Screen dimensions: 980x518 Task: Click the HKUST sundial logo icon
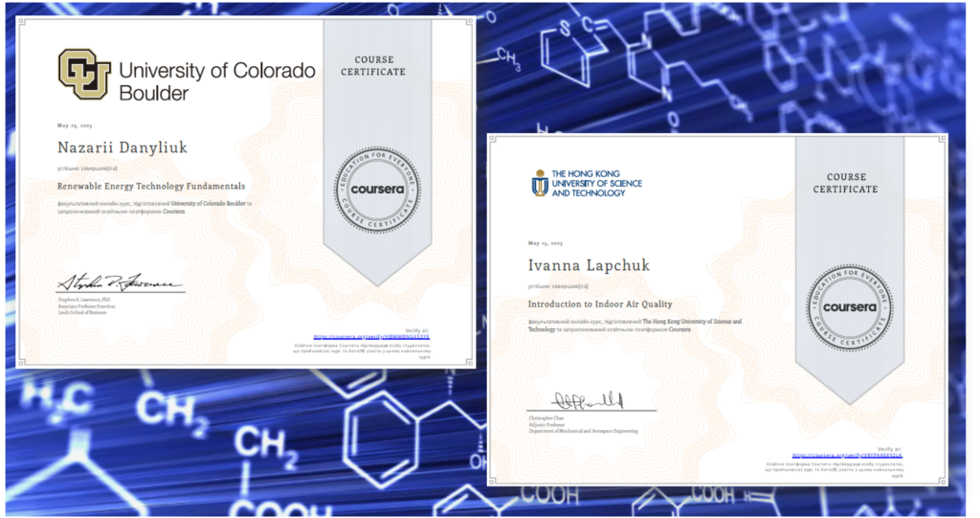pyautogui.click(x=540, y=183)
